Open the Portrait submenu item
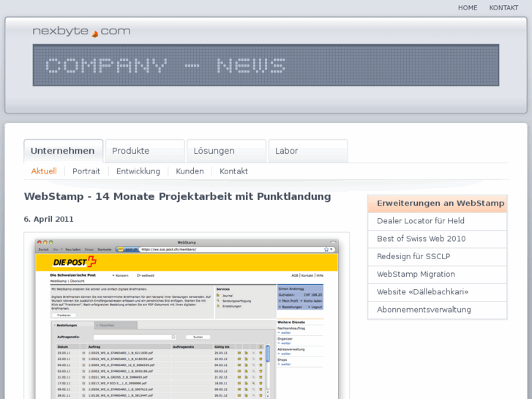This screenshot has height=399, width=532. tap(86, 171)
